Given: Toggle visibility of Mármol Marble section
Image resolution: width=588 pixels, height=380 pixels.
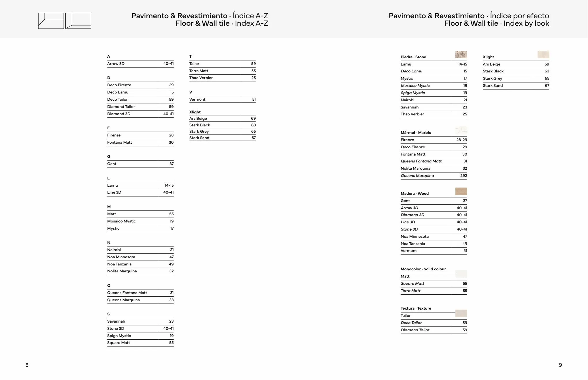Looking at the screenshot, I should click(414, 132).
